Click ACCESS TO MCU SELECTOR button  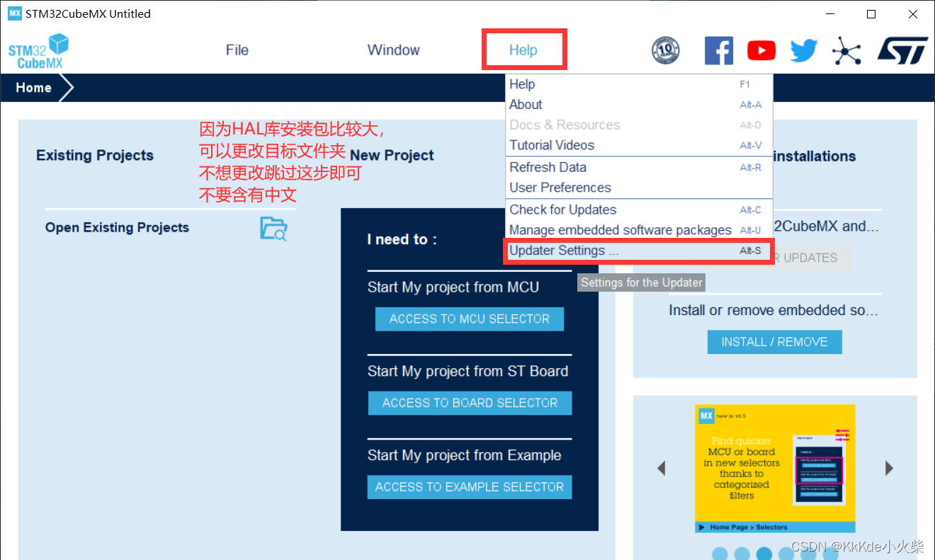(x=470, y=319)
